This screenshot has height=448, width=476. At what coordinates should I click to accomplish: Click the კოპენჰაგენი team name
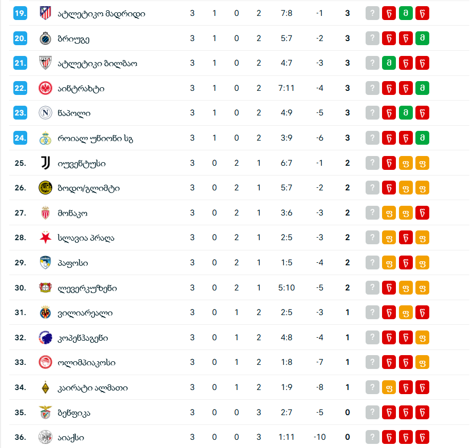click(x=83, y=338)
